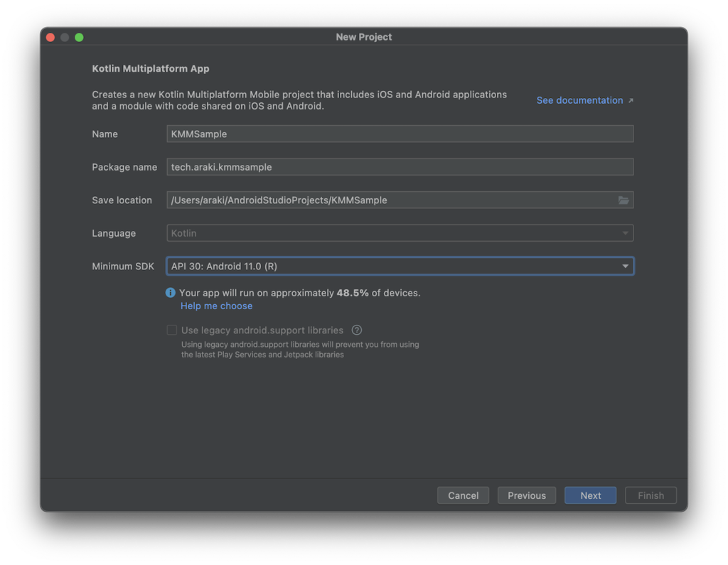Minimize the dialog using the yellow window button
Screen dimensions: 728x565
tap(65, 37)
